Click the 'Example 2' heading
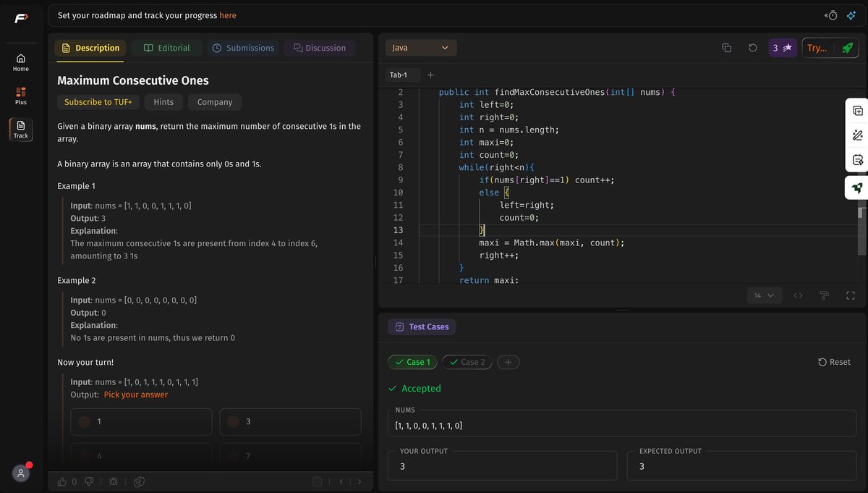 point(77,280)
